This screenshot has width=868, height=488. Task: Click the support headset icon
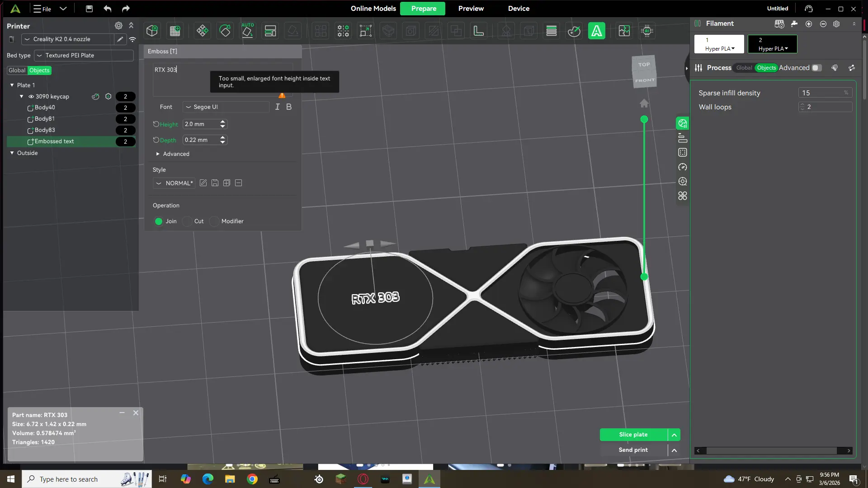pyautogui.click(x=809, y=9)
